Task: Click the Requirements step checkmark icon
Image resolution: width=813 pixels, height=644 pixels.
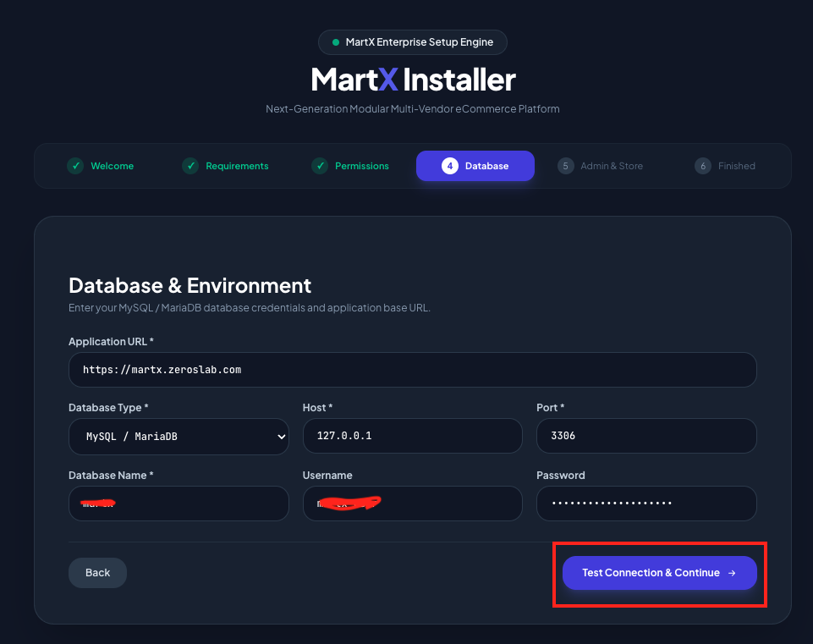Action: [x=190, y=166]
